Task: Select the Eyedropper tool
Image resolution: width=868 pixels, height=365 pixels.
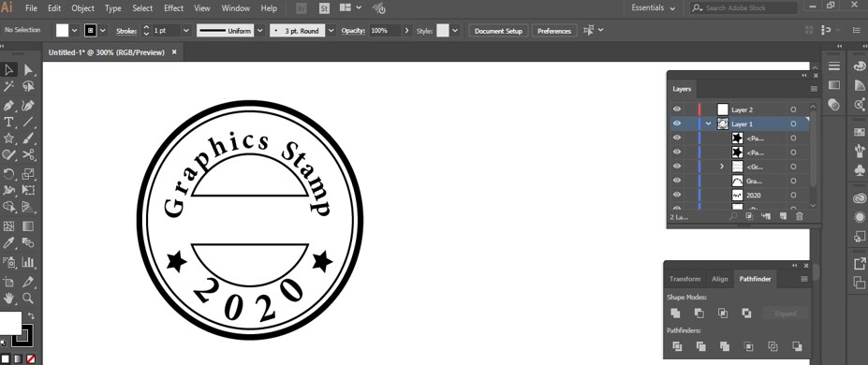Action: tap(8, 242)
